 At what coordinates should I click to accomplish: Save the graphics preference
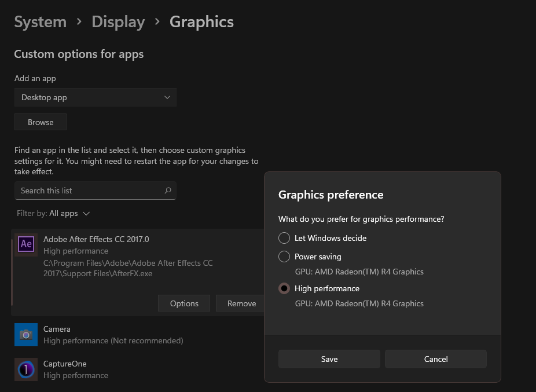(329, 359)
